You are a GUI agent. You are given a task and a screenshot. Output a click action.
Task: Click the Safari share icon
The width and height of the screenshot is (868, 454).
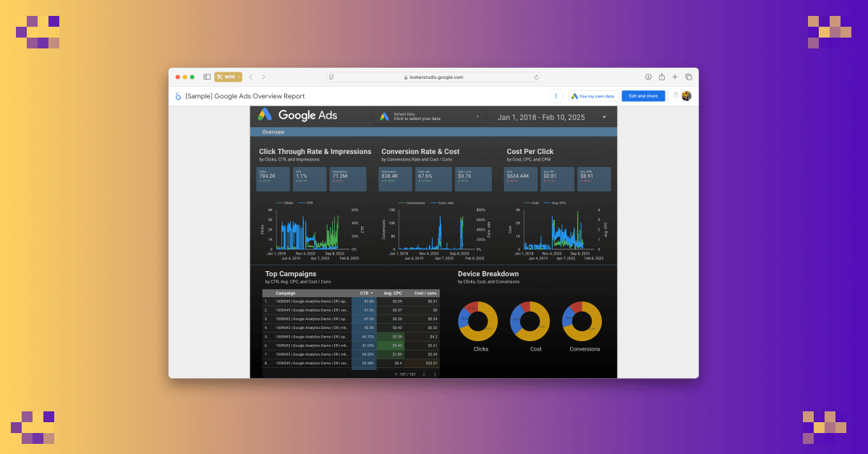pyautogui.click(x=662, y=77)
